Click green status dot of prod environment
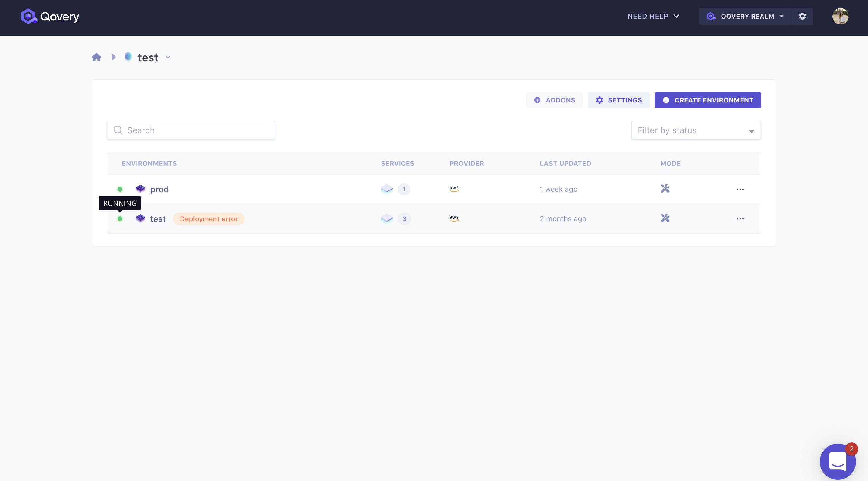This screenshot has height=481, width=868. [120, 189]
